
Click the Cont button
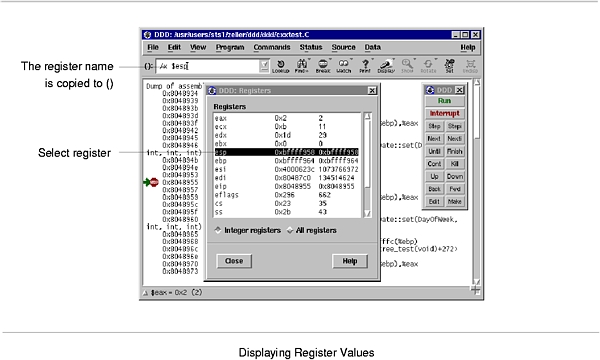(434, 164)
